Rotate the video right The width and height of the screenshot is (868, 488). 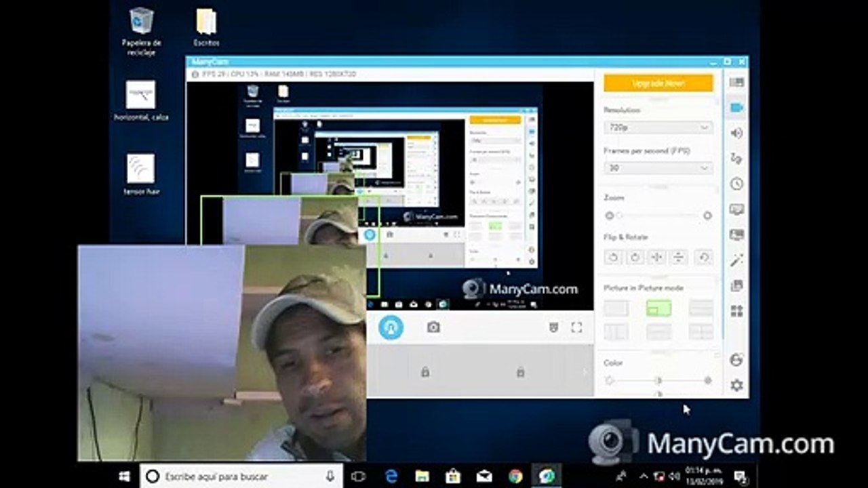[x=635, y=257]
